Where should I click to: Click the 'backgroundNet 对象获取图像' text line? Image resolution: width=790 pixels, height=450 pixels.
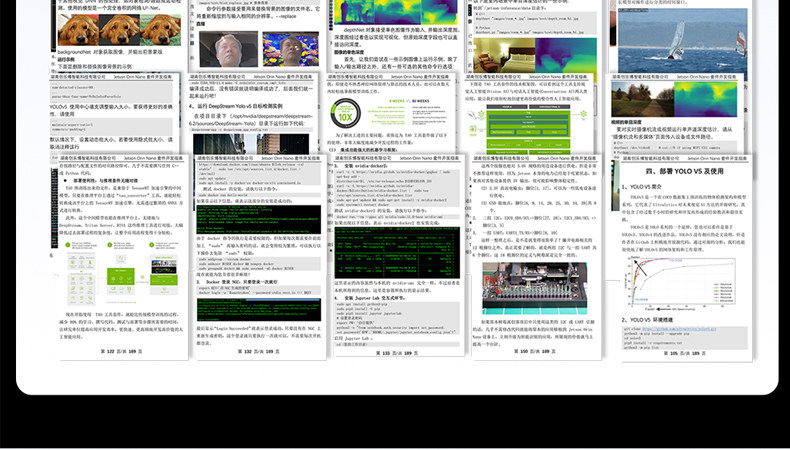[110, 51]
